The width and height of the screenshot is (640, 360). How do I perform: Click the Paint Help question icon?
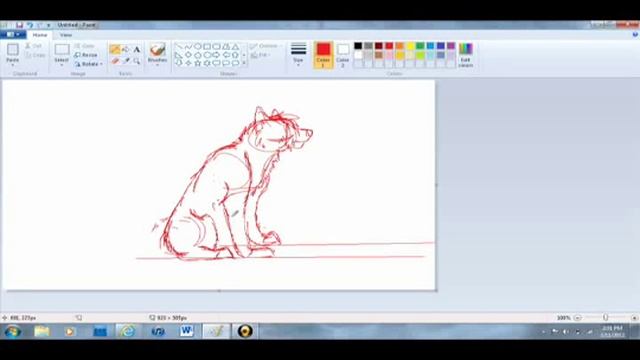(x=635, y=35)
